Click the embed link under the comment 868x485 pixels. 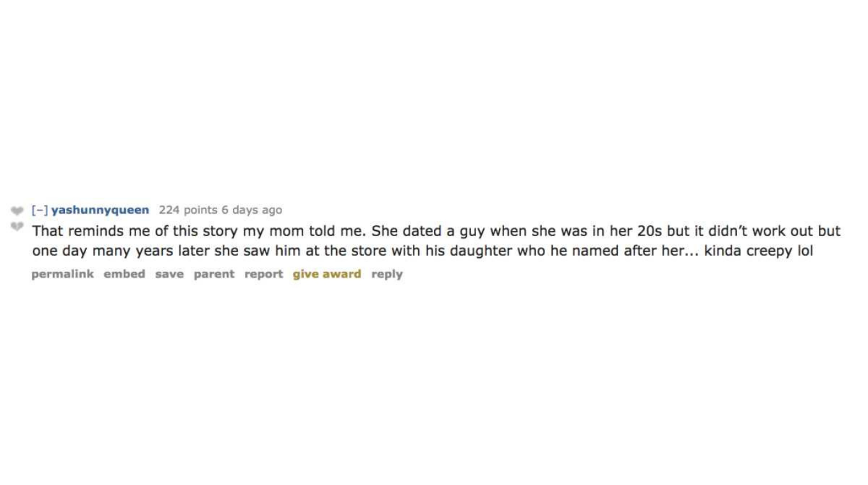coord(124,274)
